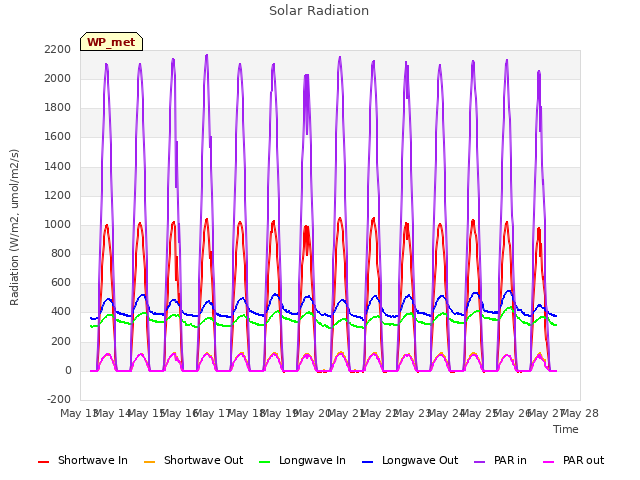Click the Longwave In legend label
The image size is (640, 480).
pyautogui.click(x=312, y=460)
